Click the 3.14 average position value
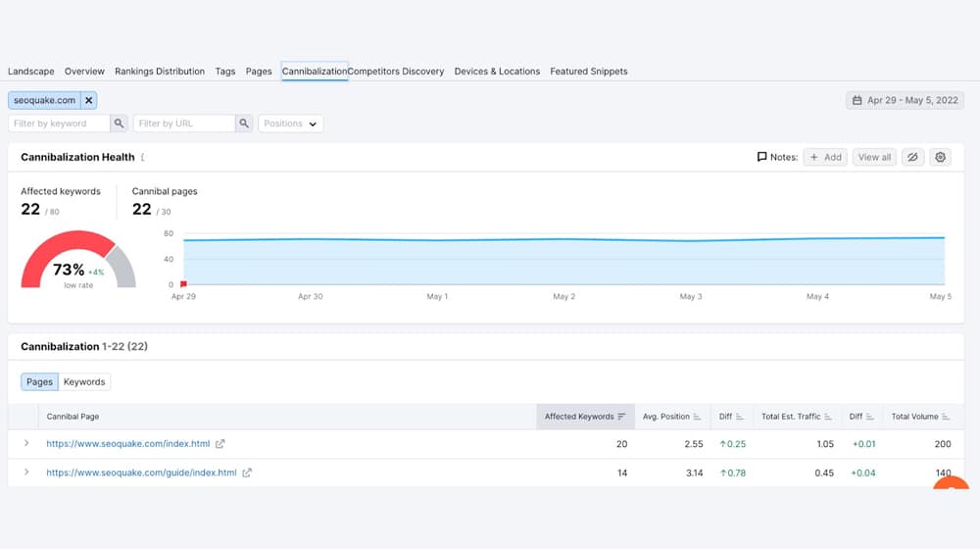The width and height of the screenshot is (980, 549). coord(695,473)
